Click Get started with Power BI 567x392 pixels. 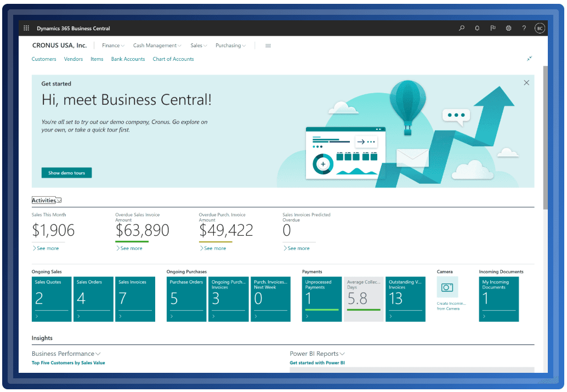coord(317,363)
